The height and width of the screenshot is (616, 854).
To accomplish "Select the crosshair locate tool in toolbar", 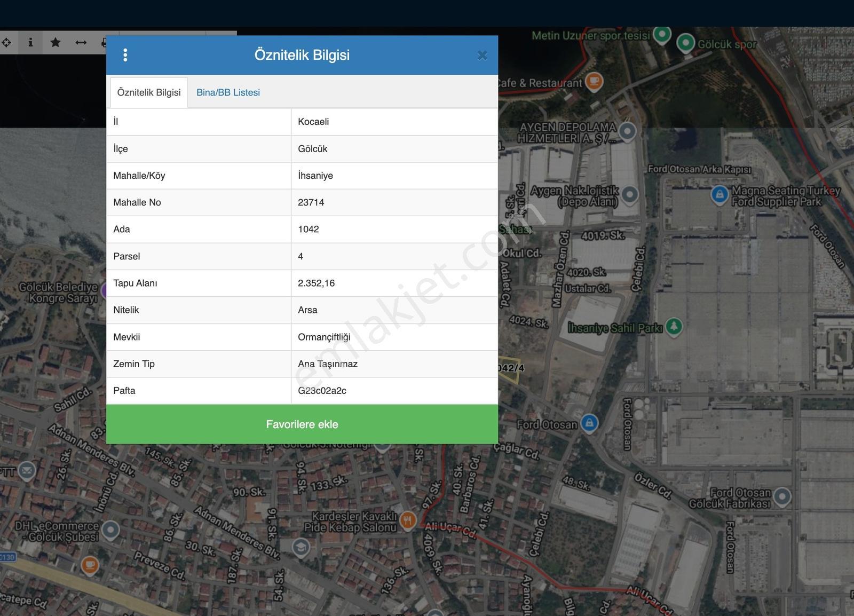I will coord(6,42).
